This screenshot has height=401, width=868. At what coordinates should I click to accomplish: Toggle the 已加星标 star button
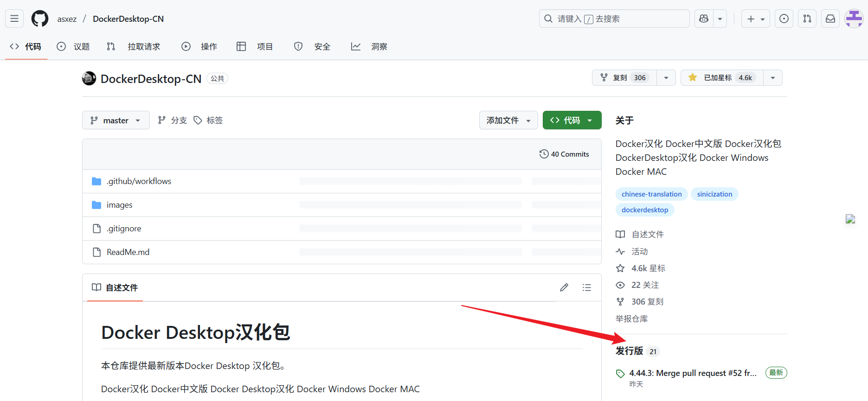[722, 78]
